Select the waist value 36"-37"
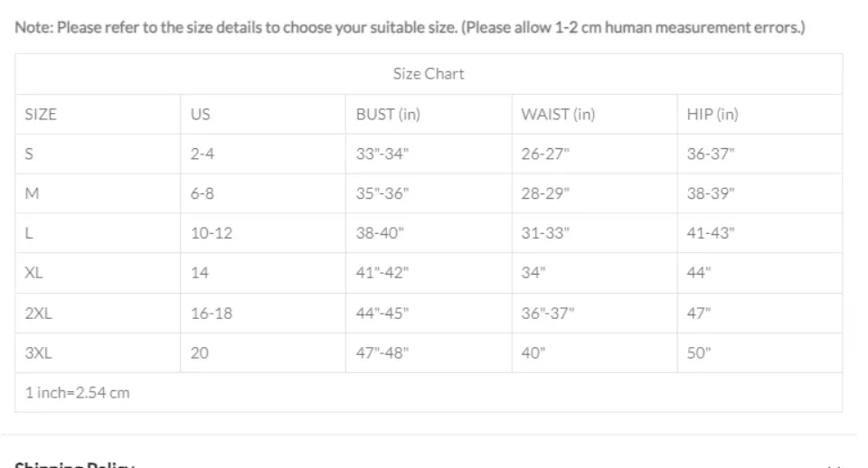This screenshot has height=468, width=868. pyautogui.click(x=547, y=314)
